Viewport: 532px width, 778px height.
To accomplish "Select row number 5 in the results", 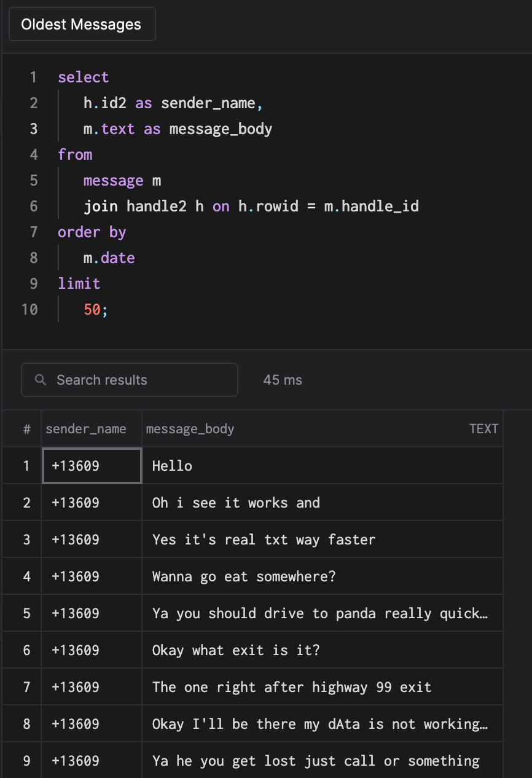I will (x=26, y=613).
